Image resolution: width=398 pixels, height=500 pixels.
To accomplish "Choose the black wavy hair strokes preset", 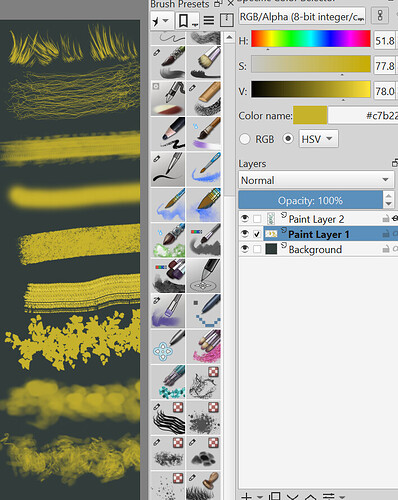I will click(x=168, y=417).
